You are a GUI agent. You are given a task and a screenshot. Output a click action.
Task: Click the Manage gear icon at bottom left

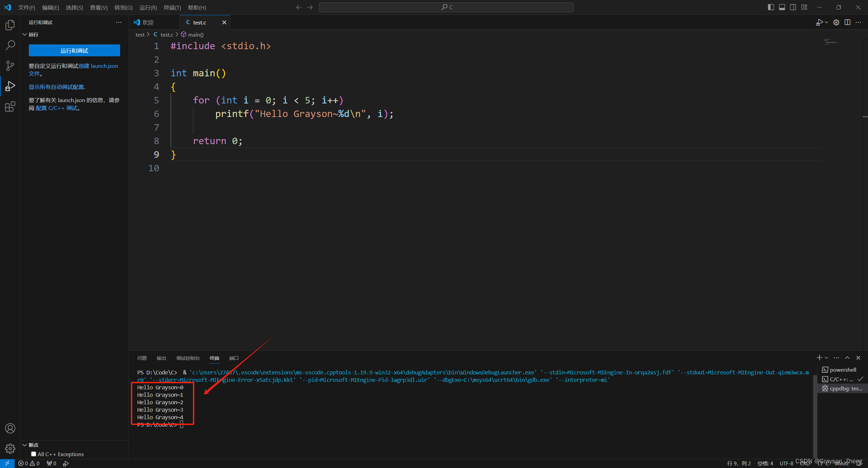(x=10, y=449)
